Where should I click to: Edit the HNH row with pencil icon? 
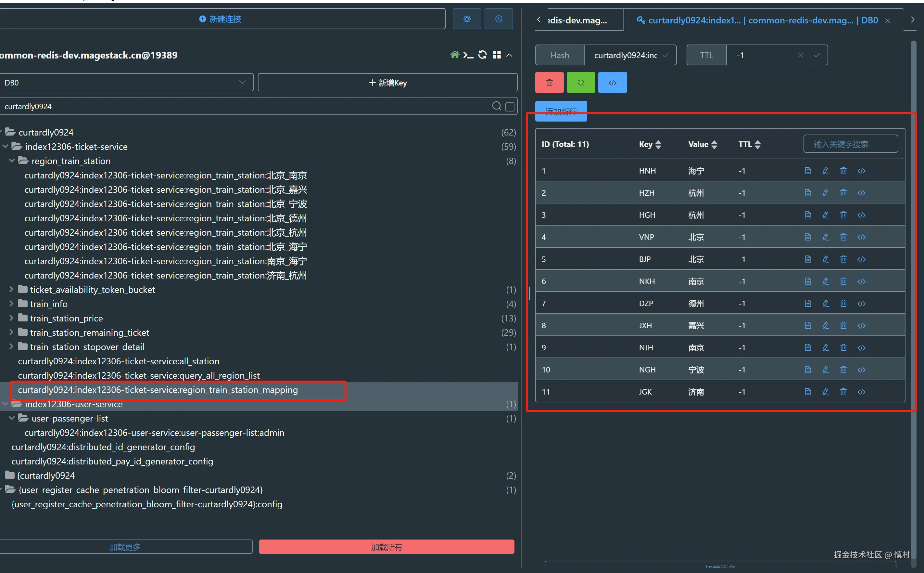pyautogui.click(x=826, y=171)
